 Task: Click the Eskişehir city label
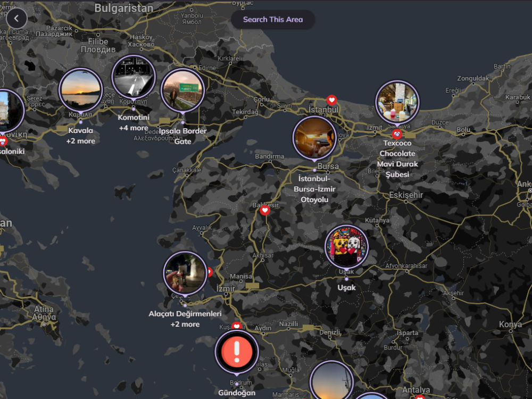tap(406, 195)
